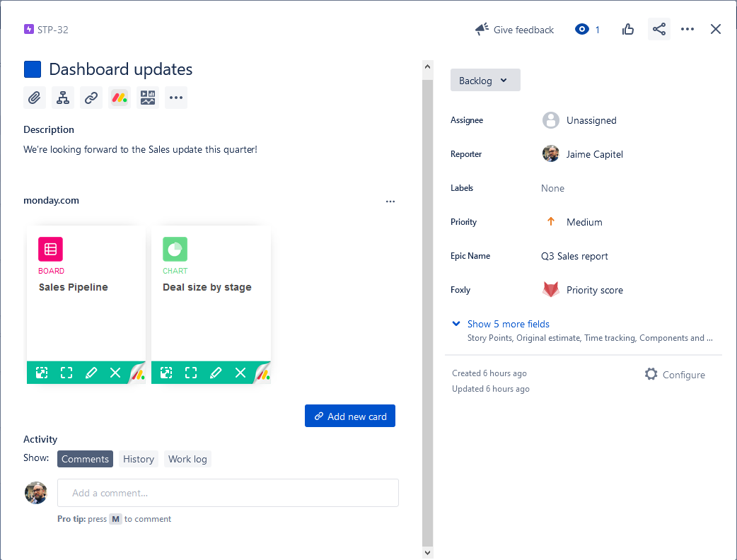Click the add child issue hierarchy icon
This screenshot has height=560, width=737.
pos(63,98)
